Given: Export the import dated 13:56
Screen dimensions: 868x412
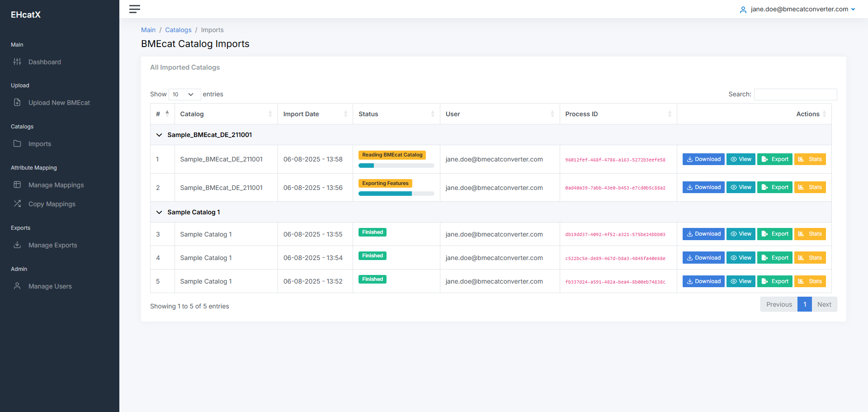Looking at the screenshot, I should (775, 187).
